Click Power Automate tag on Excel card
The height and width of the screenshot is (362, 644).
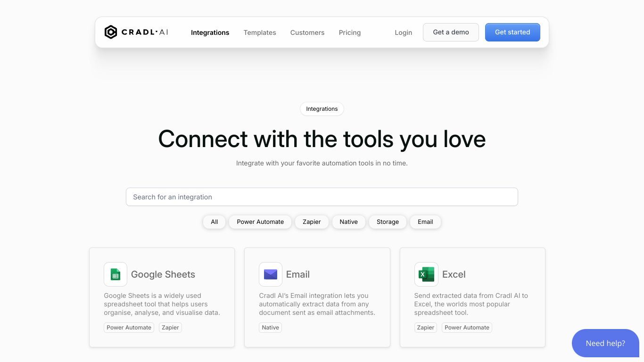467,328
